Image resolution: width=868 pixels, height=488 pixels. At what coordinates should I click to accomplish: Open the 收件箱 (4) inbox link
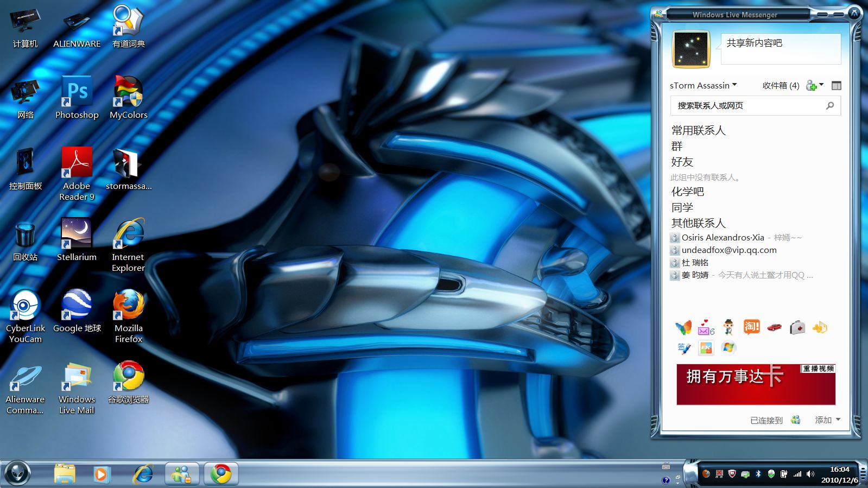(781, 85)
